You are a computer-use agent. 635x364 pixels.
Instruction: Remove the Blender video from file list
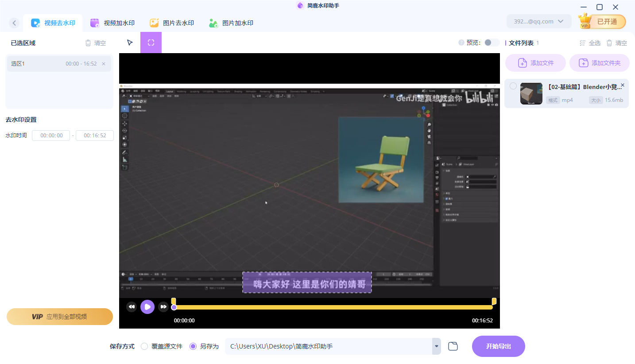click(623, 85)
